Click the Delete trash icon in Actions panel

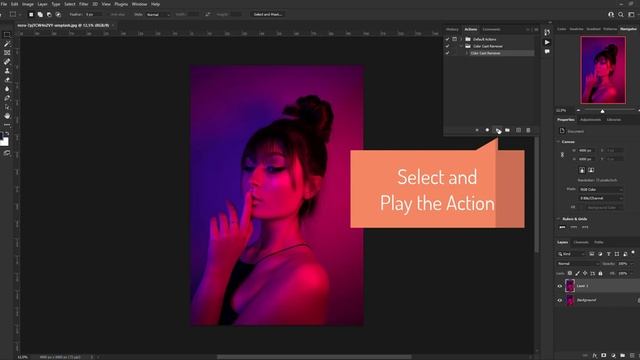528,130
